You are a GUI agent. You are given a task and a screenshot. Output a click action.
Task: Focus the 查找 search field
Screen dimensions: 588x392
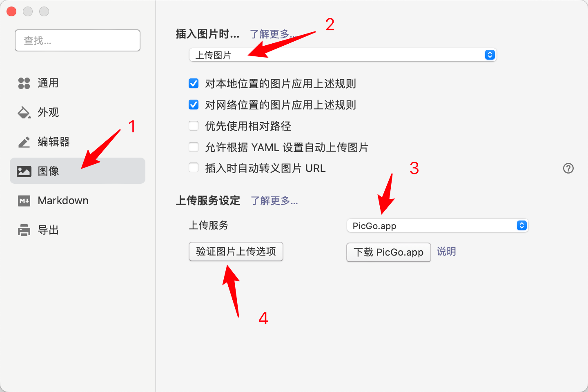(x=78, y=40)
